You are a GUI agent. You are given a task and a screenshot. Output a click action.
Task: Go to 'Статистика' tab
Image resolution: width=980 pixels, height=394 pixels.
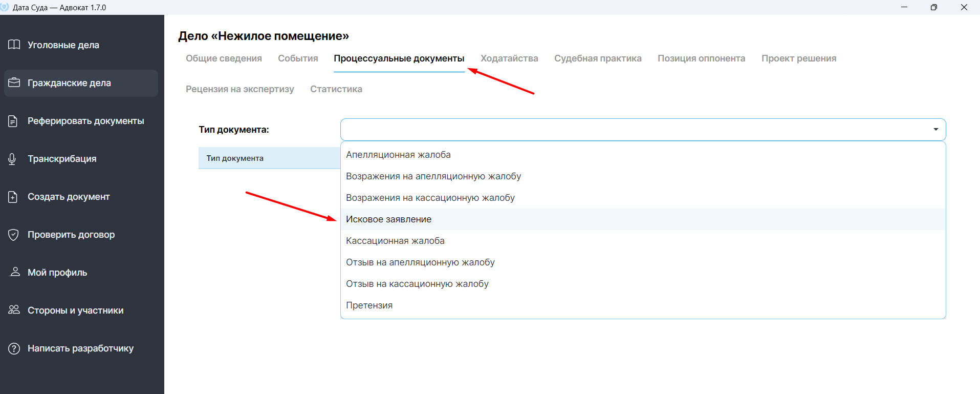point(336,89)
